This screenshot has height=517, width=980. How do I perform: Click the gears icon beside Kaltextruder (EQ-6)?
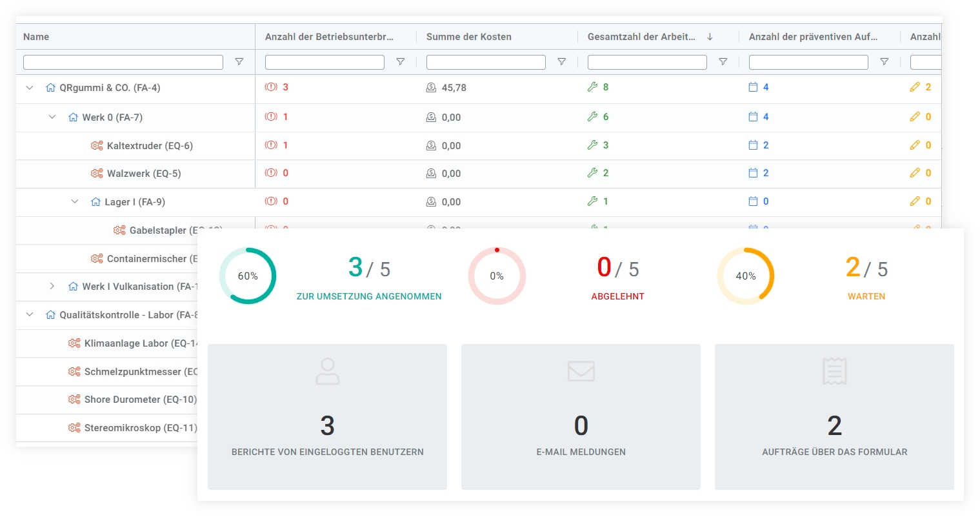[97, 146]
